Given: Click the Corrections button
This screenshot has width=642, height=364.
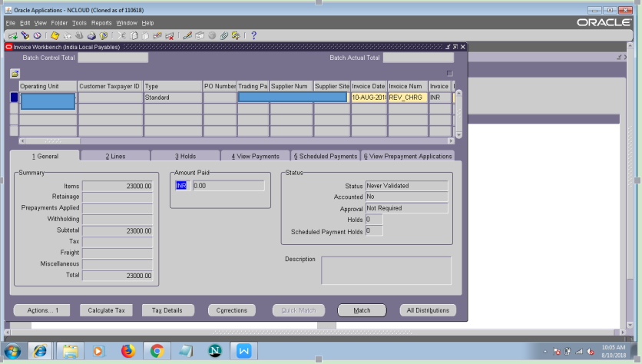Looking at the screenshot, I should pyautogui.click(x=232, y=310).
